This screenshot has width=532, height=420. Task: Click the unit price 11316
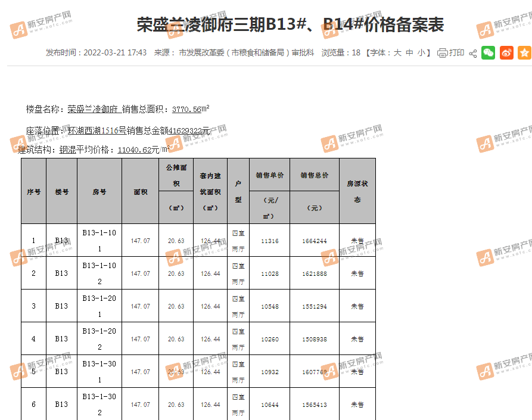(x=270, y=241)
